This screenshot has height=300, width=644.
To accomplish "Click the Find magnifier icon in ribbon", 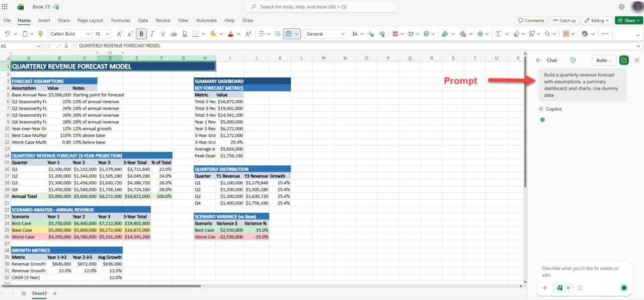I will click(547, 34).
